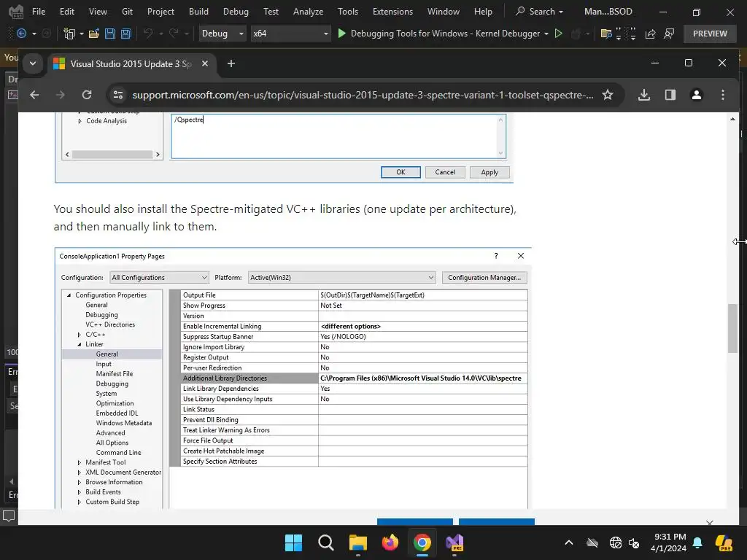
Task: Open the Debug solution configuration dropdown
Action: pyautogui.click(x=222, y=34)
